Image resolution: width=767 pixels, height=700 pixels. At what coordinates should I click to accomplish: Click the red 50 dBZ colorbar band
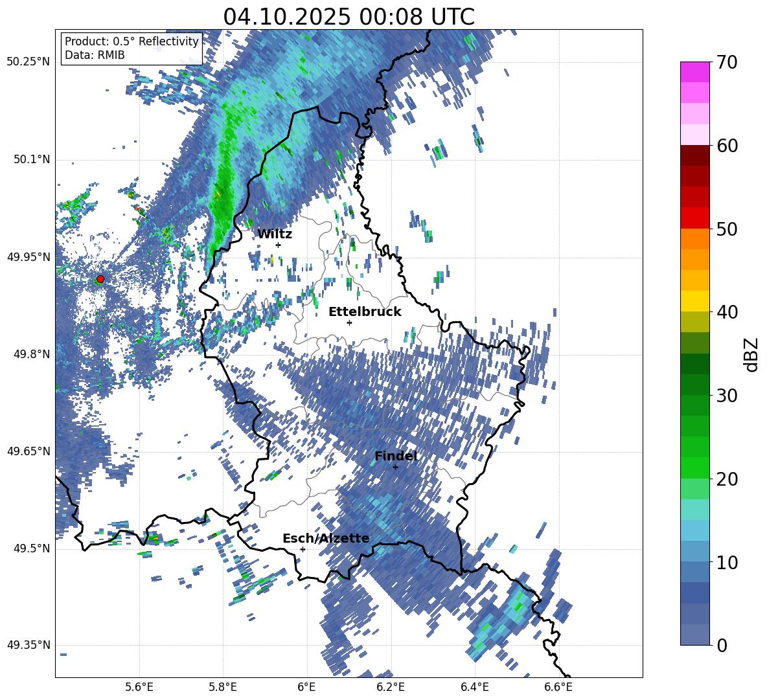point(694,218)
